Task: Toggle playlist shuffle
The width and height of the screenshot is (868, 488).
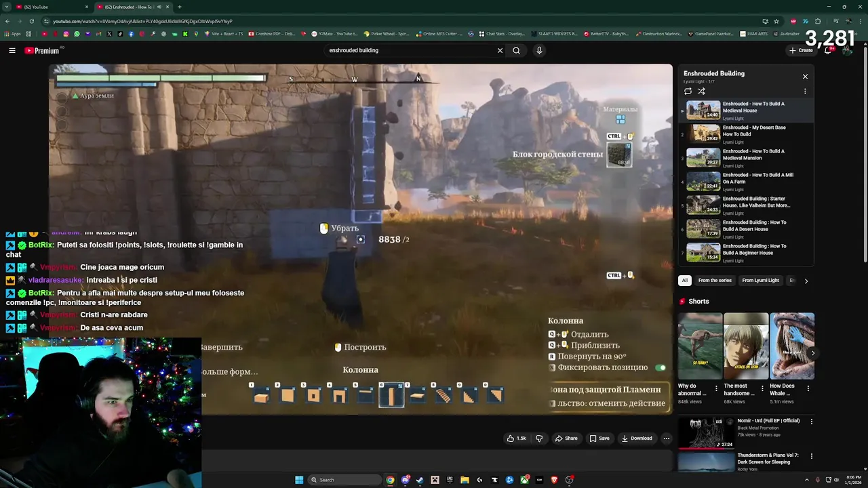Action: (x=701, y=91)
